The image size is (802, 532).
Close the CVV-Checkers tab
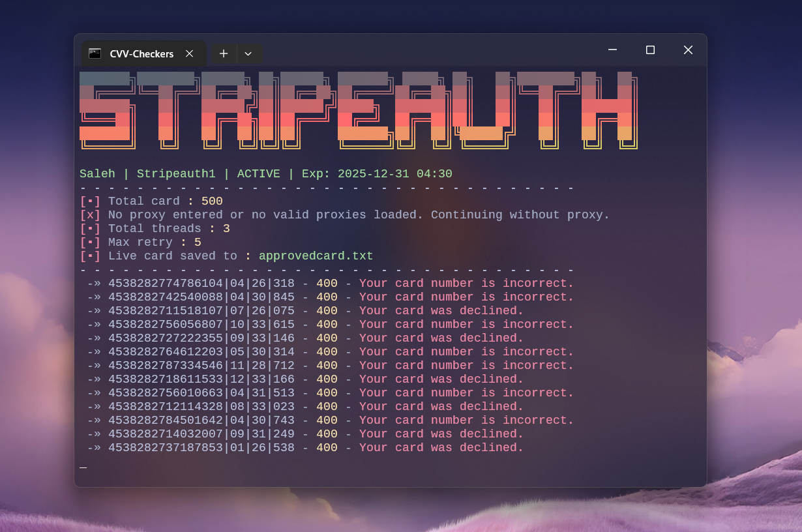(189, 53)
